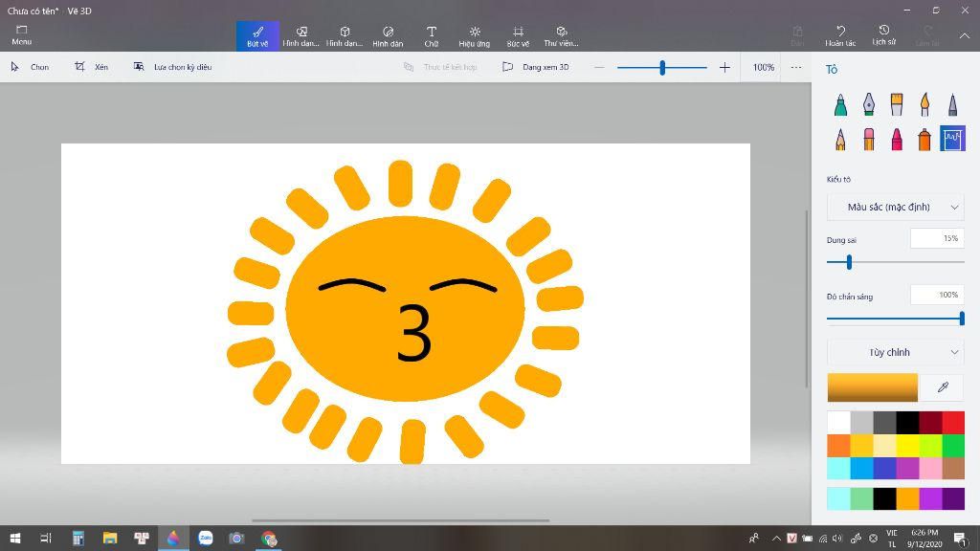Click the 100% opacity value field
This screenshot has height=551, width=980.
pyautogui.click(x=937, y=295)
